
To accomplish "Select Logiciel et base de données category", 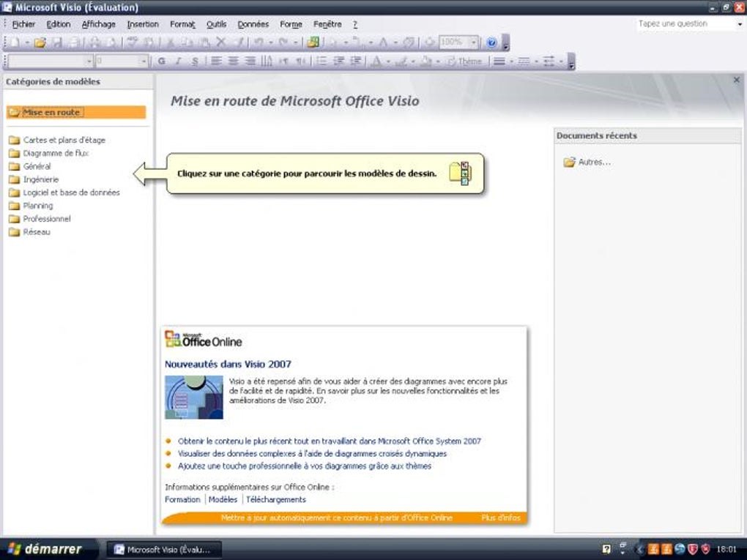I will pos(64,193).
